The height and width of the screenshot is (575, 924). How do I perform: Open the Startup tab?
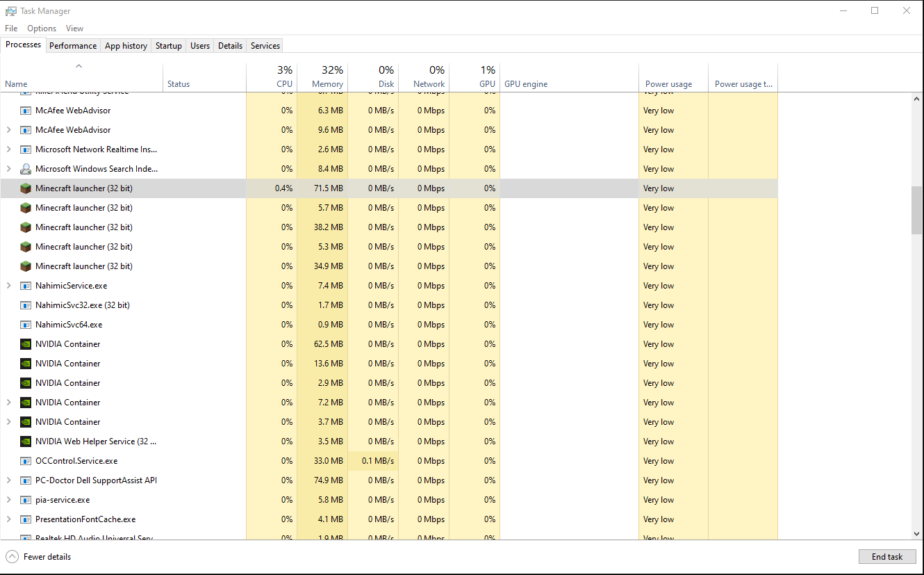pyautogui.click(x=168, y=46)
